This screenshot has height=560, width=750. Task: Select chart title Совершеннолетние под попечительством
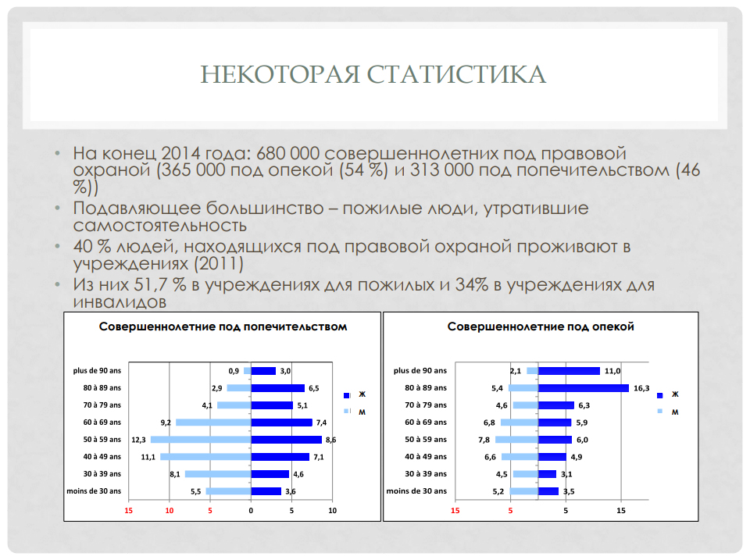click(x=223, y=326)
